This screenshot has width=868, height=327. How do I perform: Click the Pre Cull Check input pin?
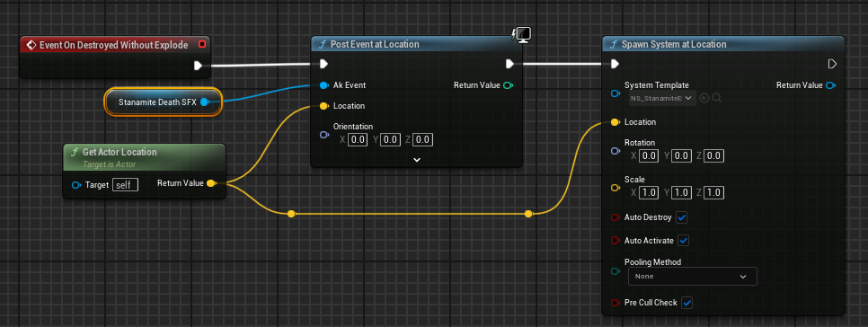click(615, 303)
